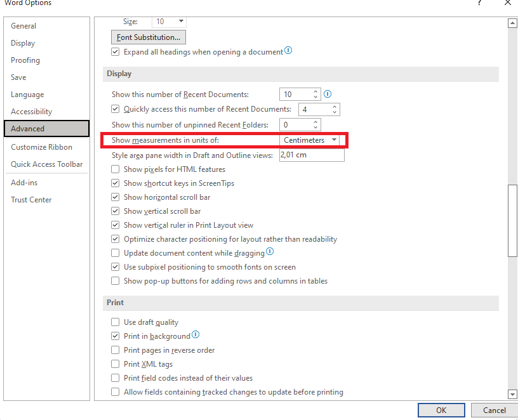The width and height of the screenshot is (518, 420).
Task: Enable Print pages in reverse order
Action: 115,350
